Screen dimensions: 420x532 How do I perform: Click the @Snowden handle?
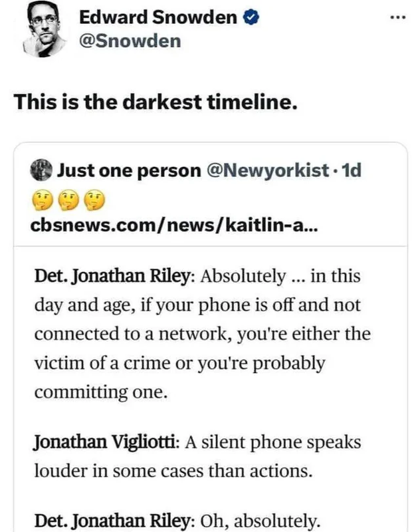[130, 41]
